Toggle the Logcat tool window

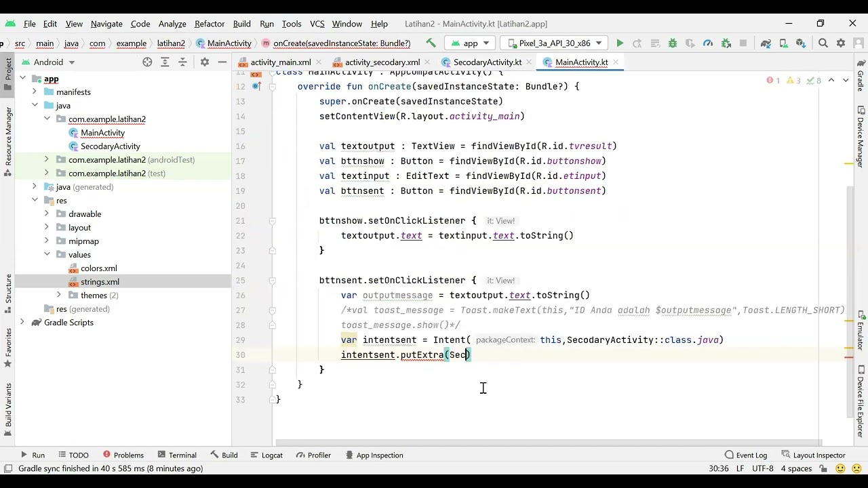pos(265,455)
